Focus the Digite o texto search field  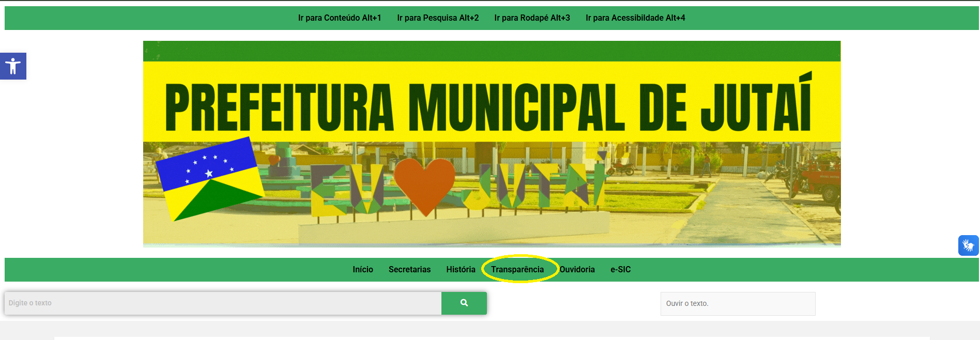point(223,303)
